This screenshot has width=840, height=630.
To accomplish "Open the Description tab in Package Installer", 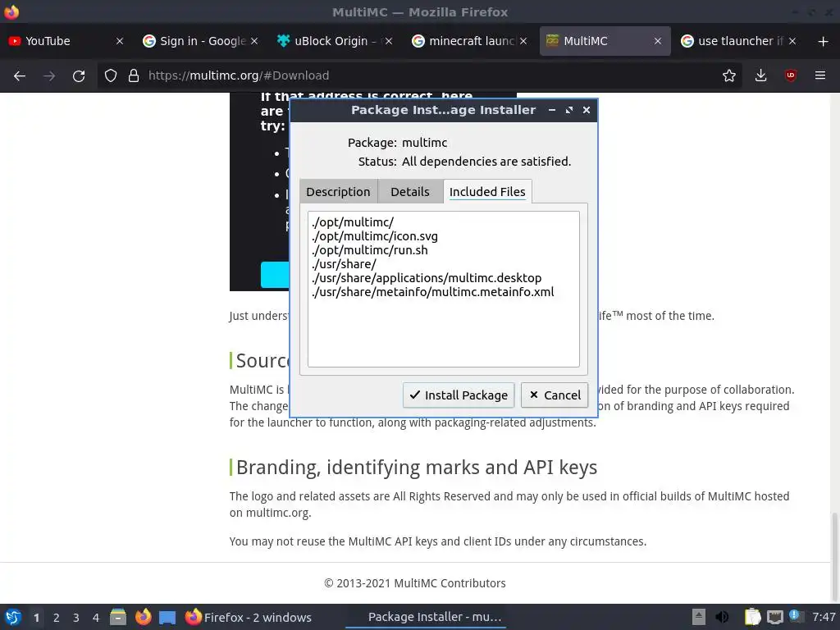I will point(338,192).
